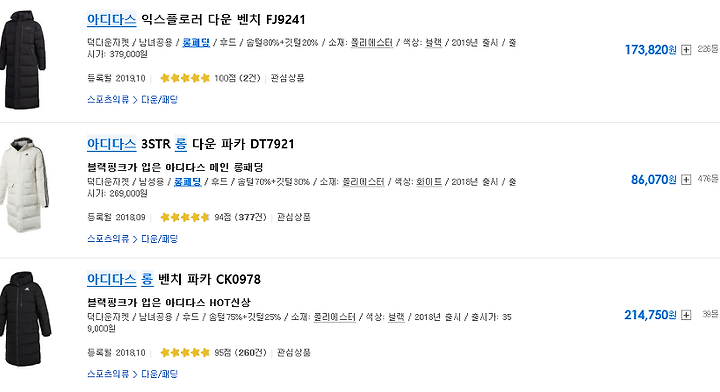
Task: Click the 173,820원 price link
Action: click(x=650, y=50)
